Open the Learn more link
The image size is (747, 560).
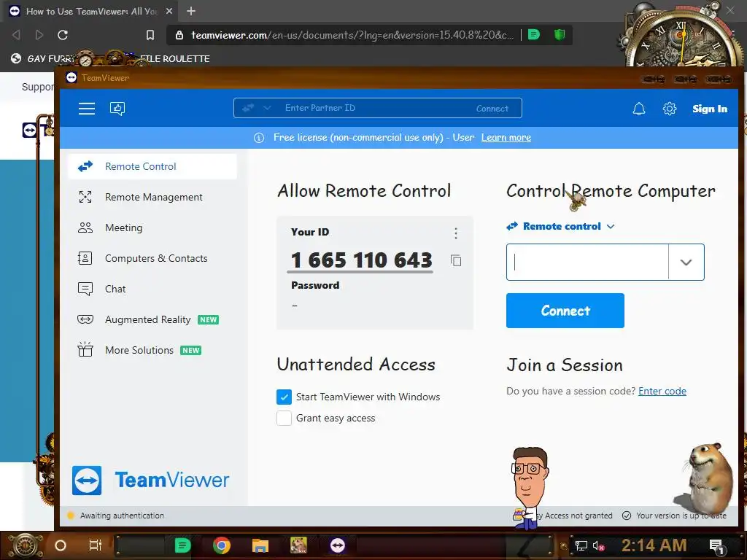pos(506,138)
